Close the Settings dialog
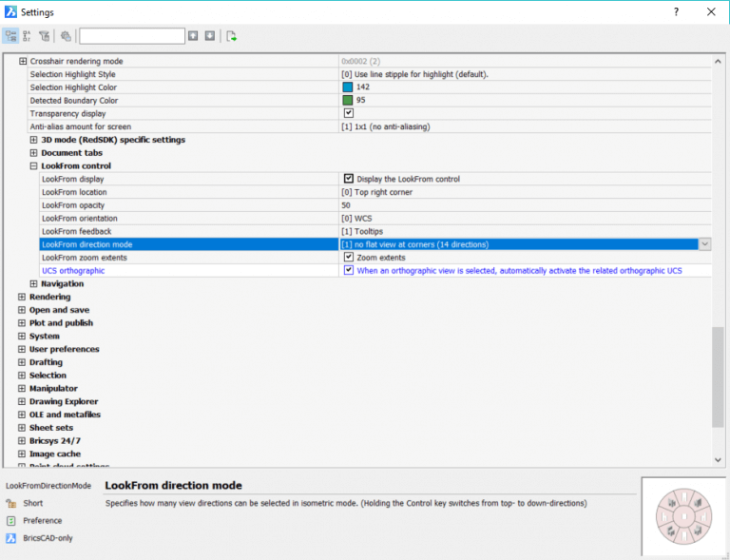Image resolution: width=730 pixels, height=560 pixels. tap(711, 12)
